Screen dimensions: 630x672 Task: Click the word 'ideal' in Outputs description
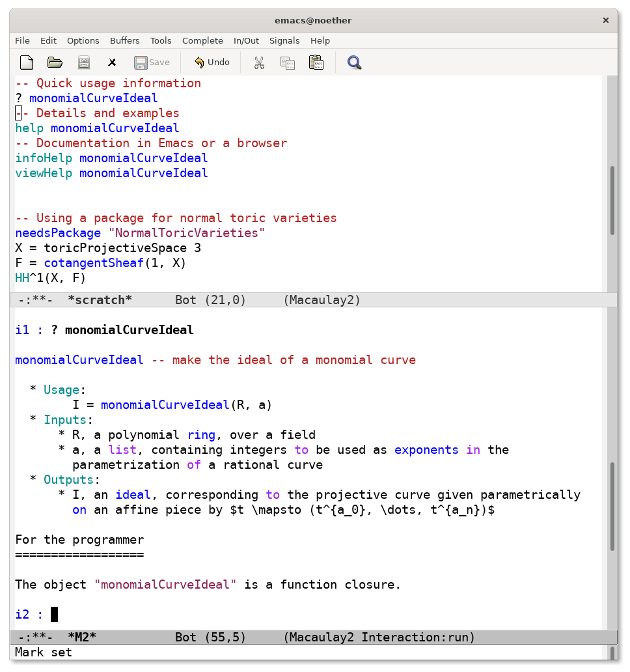(133, 495)
